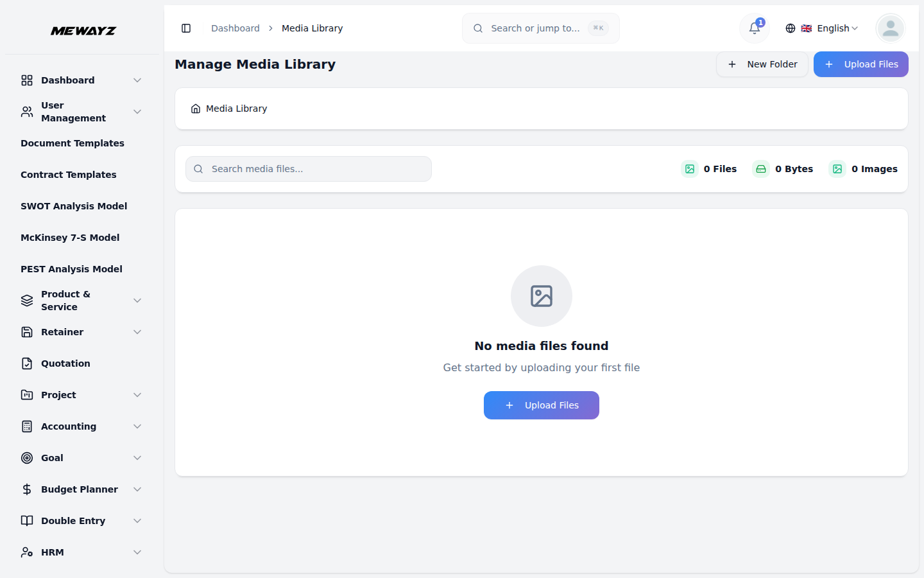Click the Accounting calculator icon
This screenshot has width=924, height=578.
tap(26, 426)
